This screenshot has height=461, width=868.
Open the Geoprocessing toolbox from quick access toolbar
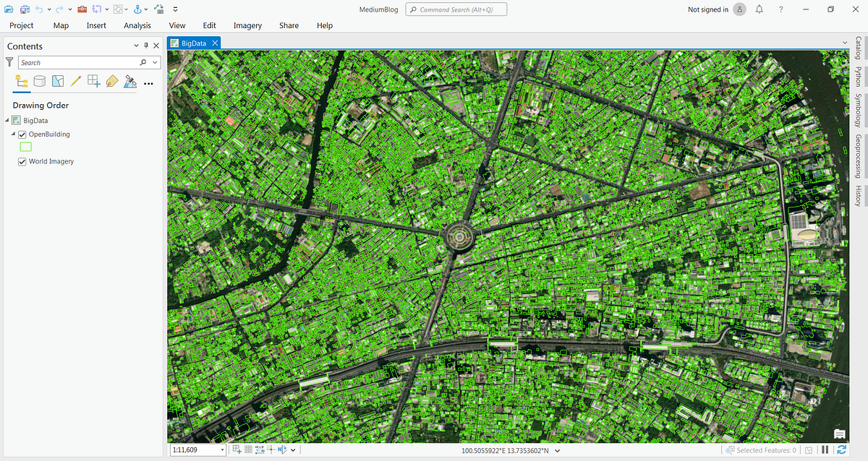pyautogui.click(x=82, y=9)
